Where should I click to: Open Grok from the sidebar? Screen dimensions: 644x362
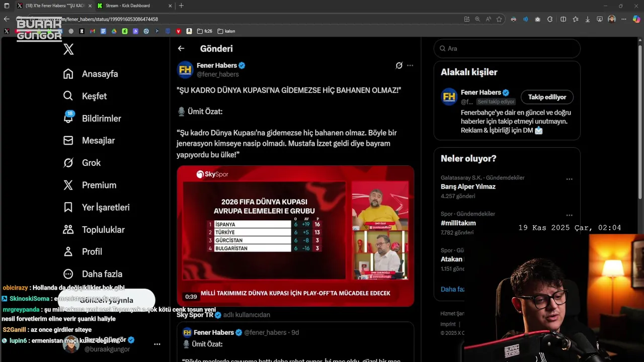[82, 163]
